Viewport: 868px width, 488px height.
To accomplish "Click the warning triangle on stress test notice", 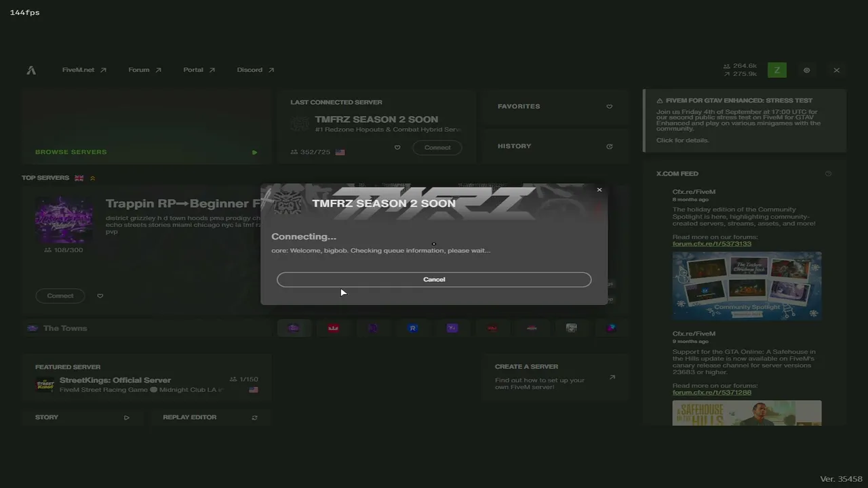I will (660, 101).
